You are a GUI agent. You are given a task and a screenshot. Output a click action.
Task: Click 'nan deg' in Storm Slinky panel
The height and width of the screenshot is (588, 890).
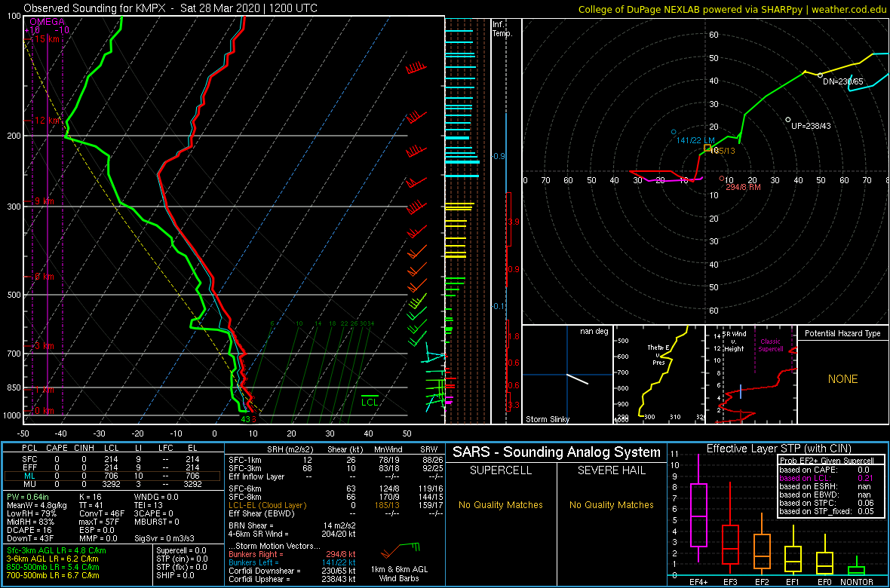(x=594, y=332)
